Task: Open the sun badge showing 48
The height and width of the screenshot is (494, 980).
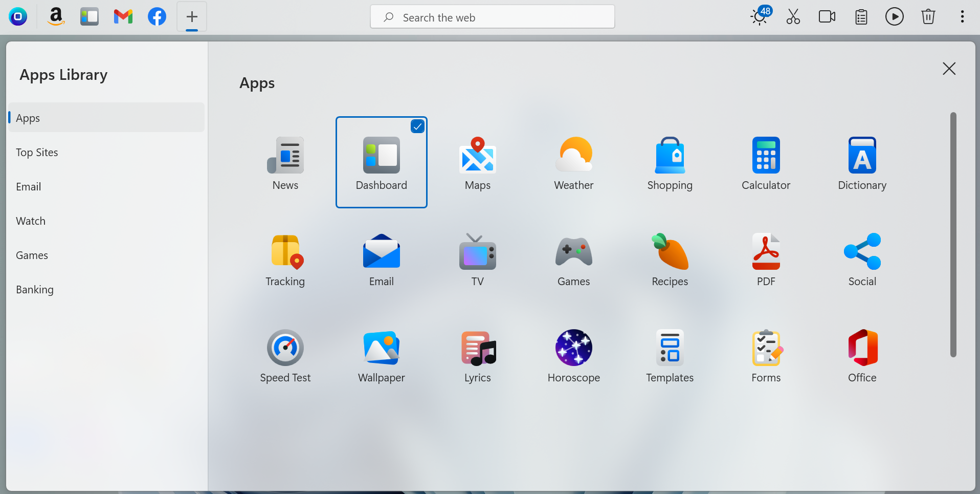Action: 759,16
